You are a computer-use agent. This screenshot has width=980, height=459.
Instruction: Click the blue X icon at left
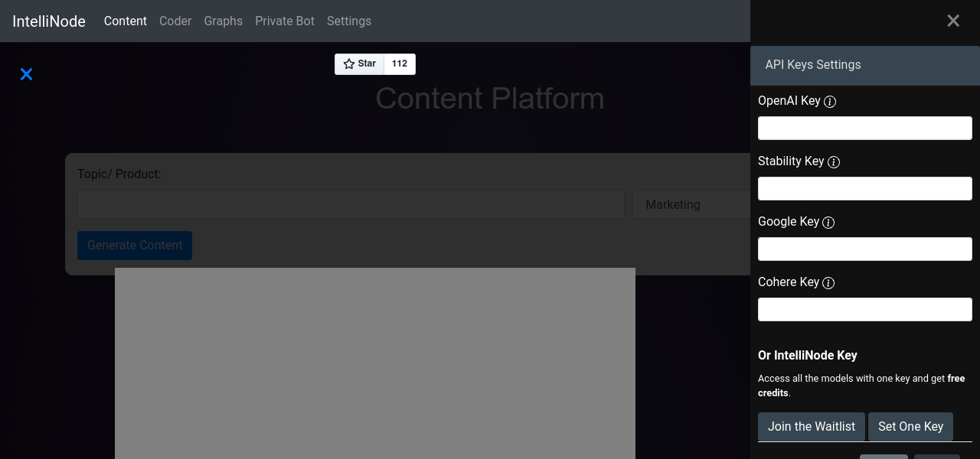coord(26,74)
